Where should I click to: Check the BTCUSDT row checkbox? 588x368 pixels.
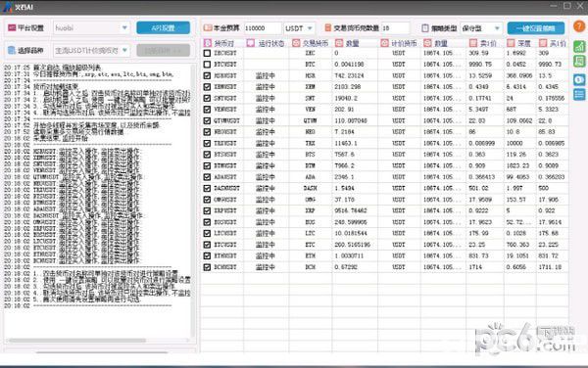[x=207, y=65]
